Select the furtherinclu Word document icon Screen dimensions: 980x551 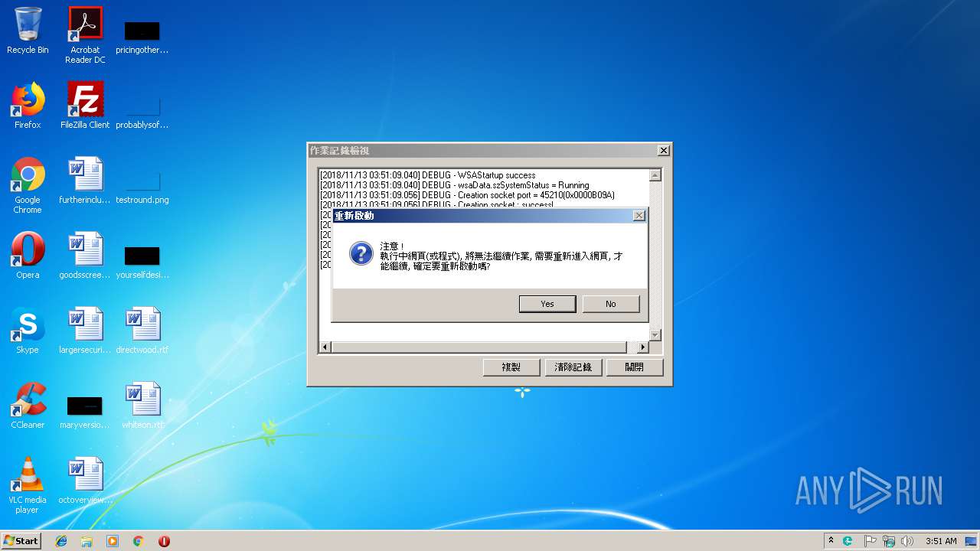coord(85,181)
